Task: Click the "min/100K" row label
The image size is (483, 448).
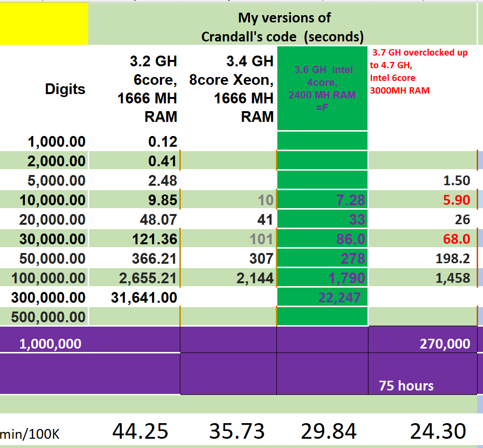Action: pos(30,433)
